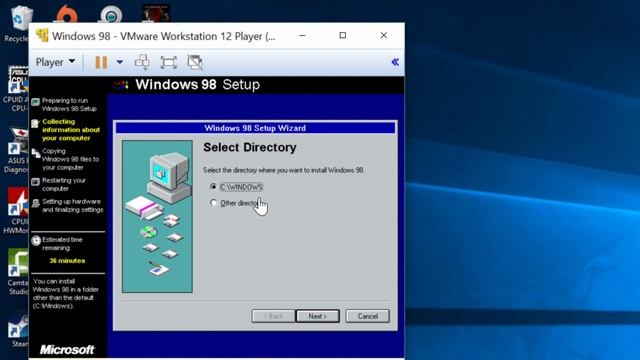
Task: Click the Microsoft logo at bottom left
Action: [67, 350]
